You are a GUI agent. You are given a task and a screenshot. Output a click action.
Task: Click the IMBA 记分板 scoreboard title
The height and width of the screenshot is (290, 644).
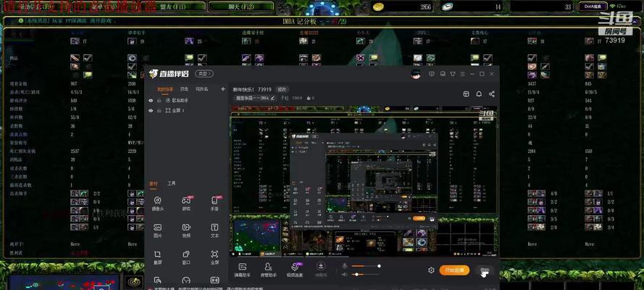300,21
